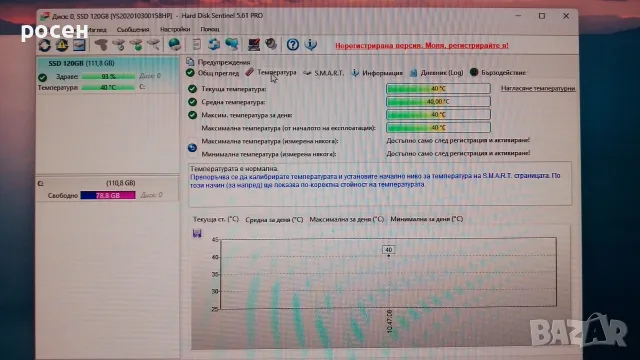
Task: Open the Настройки menu
Action: coord(175,29)
